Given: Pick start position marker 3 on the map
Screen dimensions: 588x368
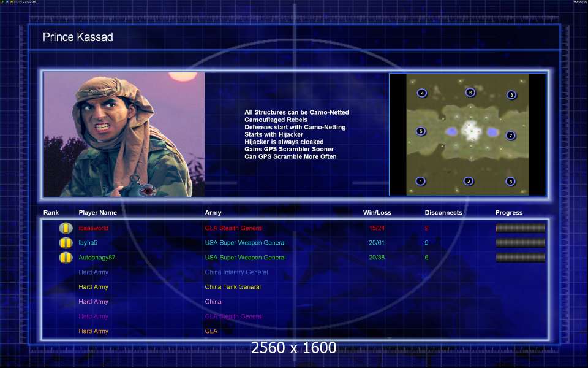Looking at the screenshot, I should point(511,94).
